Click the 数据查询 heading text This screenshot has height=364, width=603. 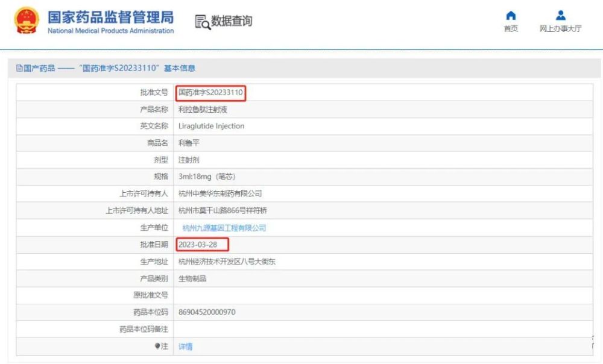(x=232, y=21)
